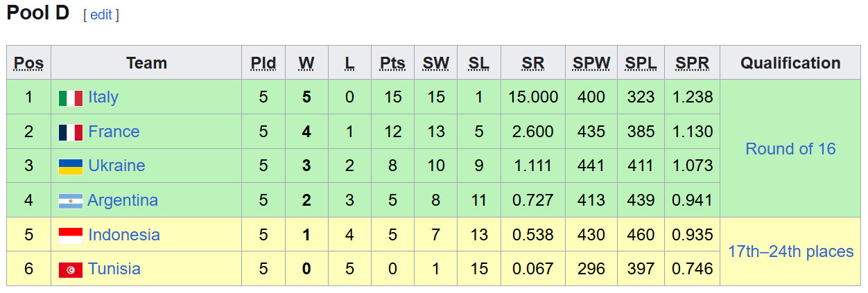Follow the Round of 16 link
Viewport: 868px width, 293px height.
tap(790, 149)
